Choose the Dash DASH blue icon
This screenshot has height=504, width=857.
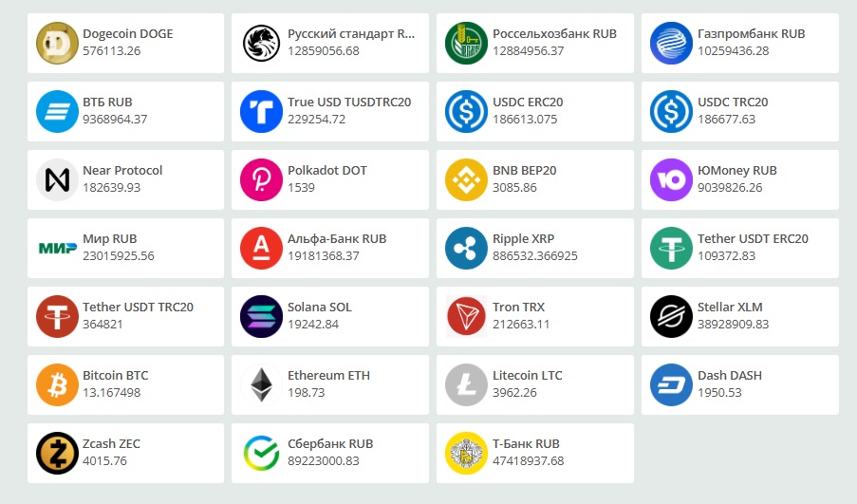coord(672,384)
